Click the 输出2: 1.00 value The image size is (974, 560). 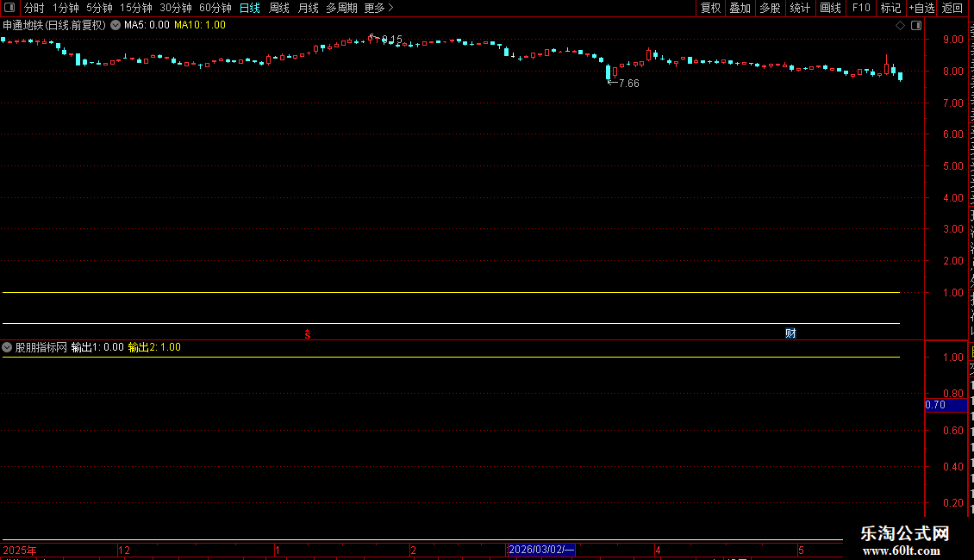154,348
